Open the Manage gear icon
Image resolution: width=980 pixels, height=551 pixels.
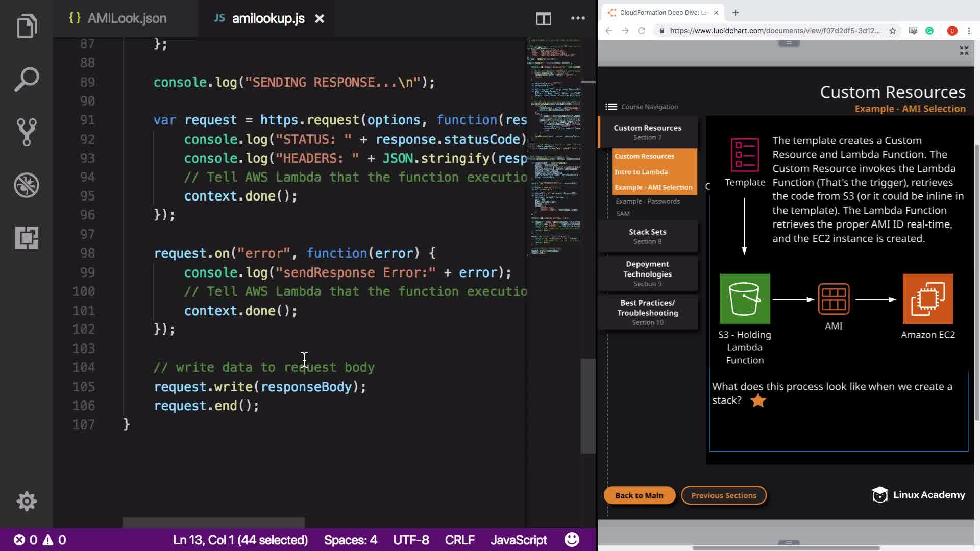27,501
